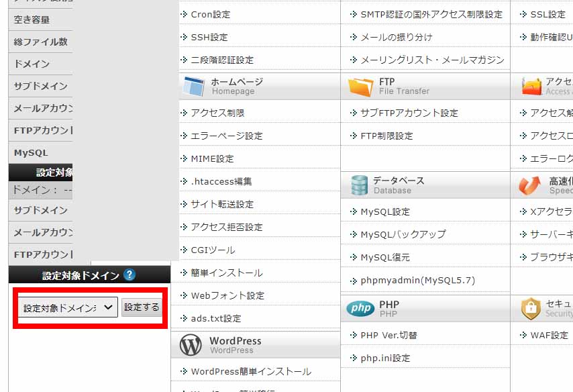
Task: Click the FTP folder icon
Action: coord(360,87)
